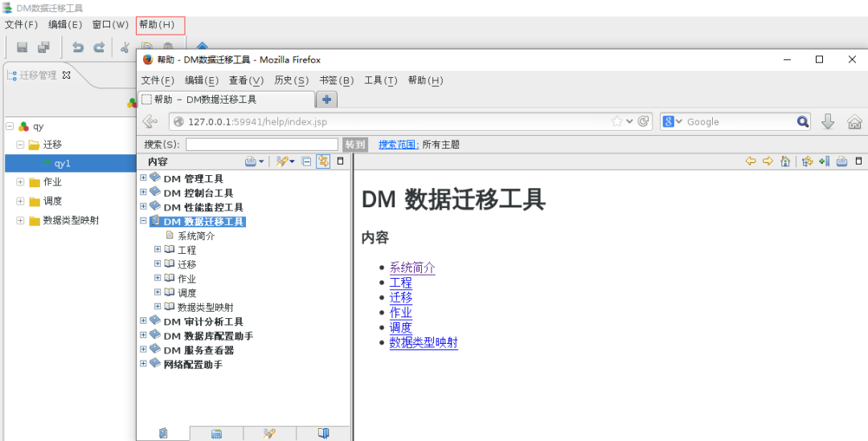Click the Save icon in DM toolbar
This screenshot has width=868, height=441.
tap(23, 47)
